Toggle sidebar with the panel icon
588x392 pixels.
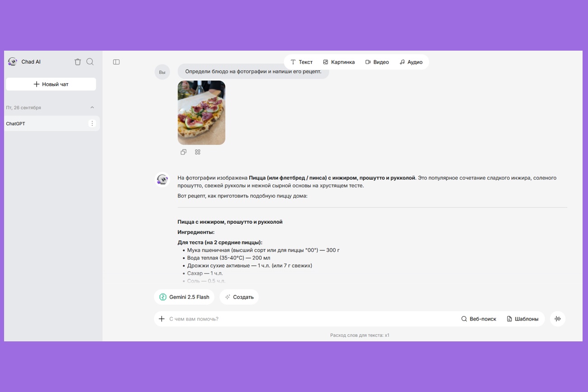tap(116, 62)
